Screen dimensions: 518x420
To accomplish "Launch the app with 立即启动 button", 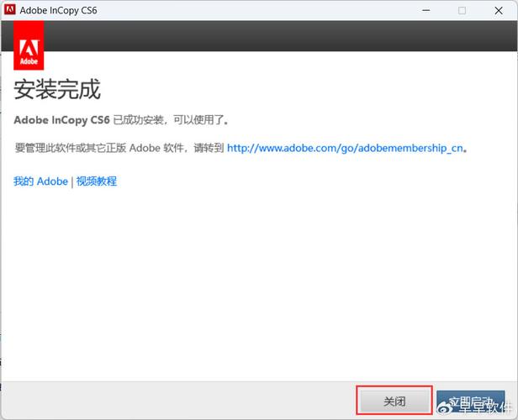I will 470,402.
